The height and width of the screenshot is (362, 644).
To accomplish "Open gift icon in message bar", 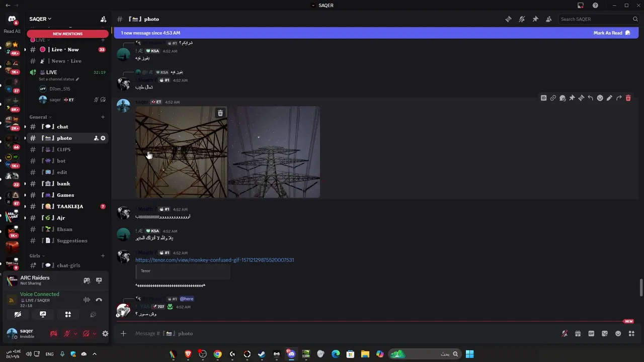I will coord(578,333).
